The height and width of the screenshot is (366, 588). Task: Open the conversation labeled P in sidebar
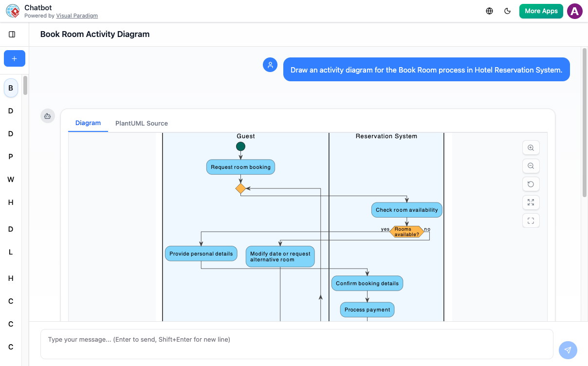coord(11,157)
